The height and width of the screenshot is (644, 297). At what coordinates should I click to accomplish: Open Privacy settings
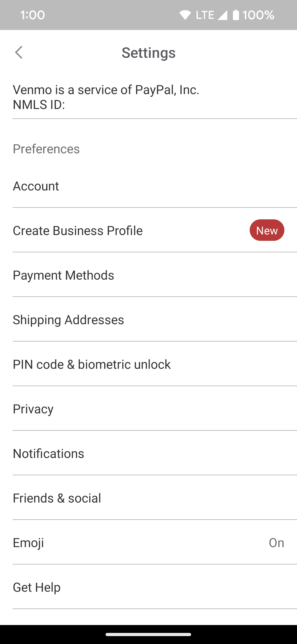(x=33, y=409)
